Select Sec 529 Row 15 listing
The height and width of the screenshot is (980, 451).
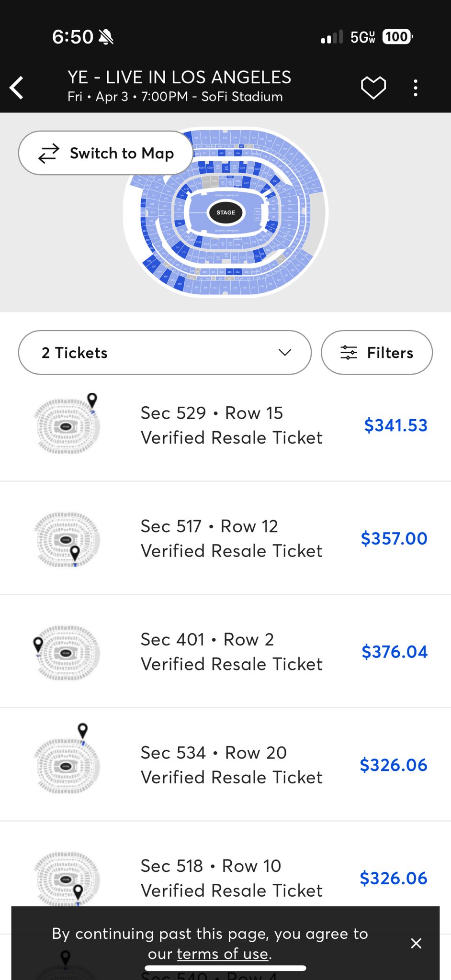pyautogui.click(x=231, y=425)
